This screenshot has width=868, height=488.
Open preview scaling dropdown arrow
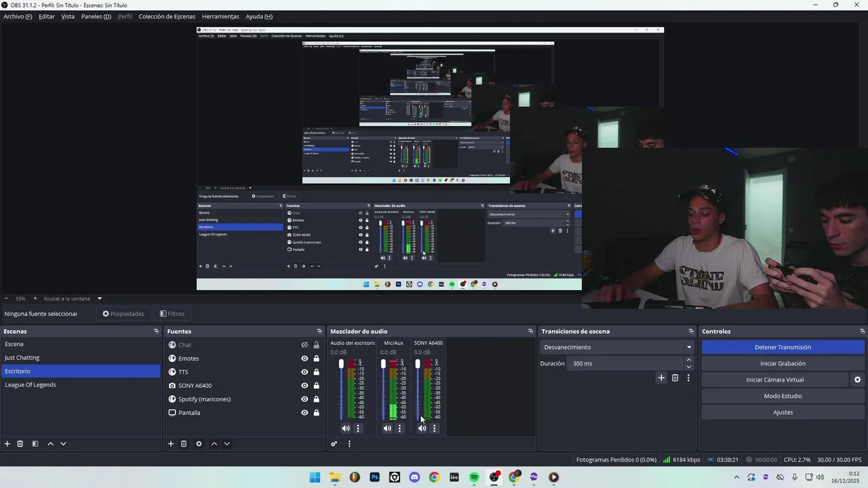pos(99,298)
